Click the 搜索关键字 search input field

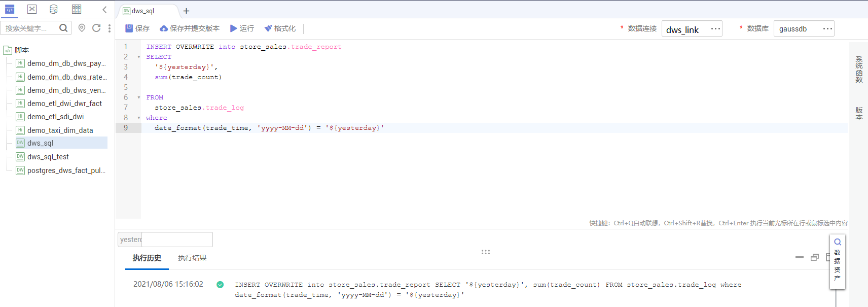click(30, 28)
